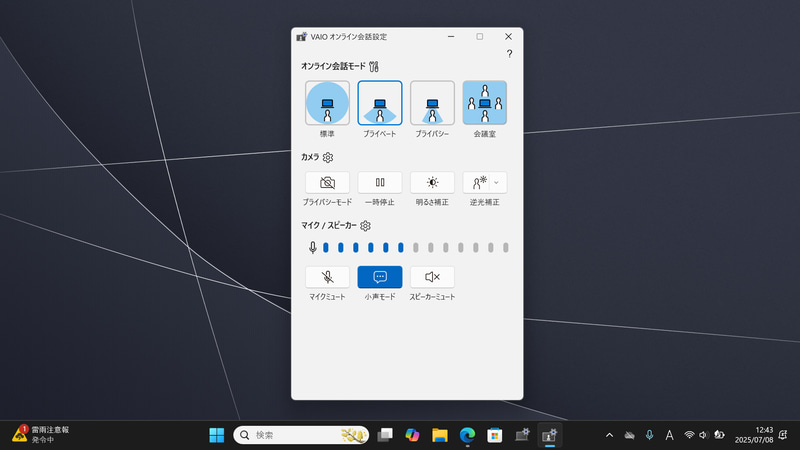Open online conversation mode customization tools icon

(374, 66)
